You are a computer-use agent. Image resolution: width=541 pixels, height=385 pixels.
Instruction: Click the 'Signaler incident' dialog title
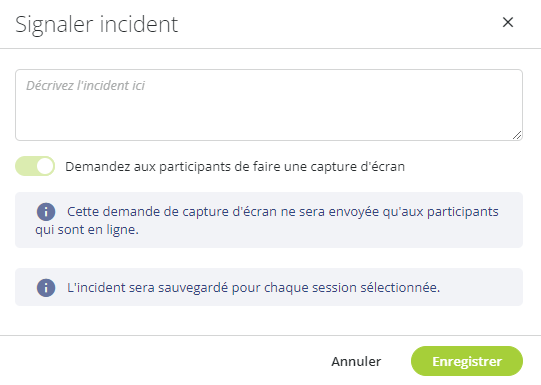[x=97, y=24]
